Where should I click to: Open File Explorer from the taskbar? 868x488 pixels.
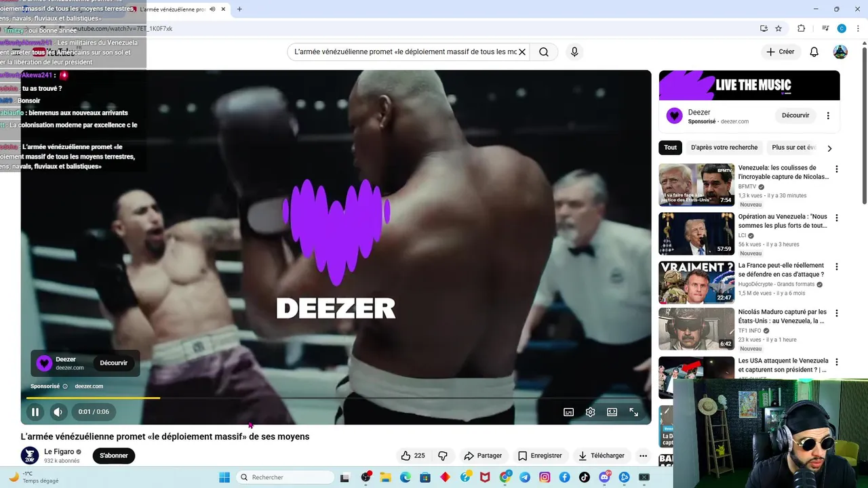385,477
